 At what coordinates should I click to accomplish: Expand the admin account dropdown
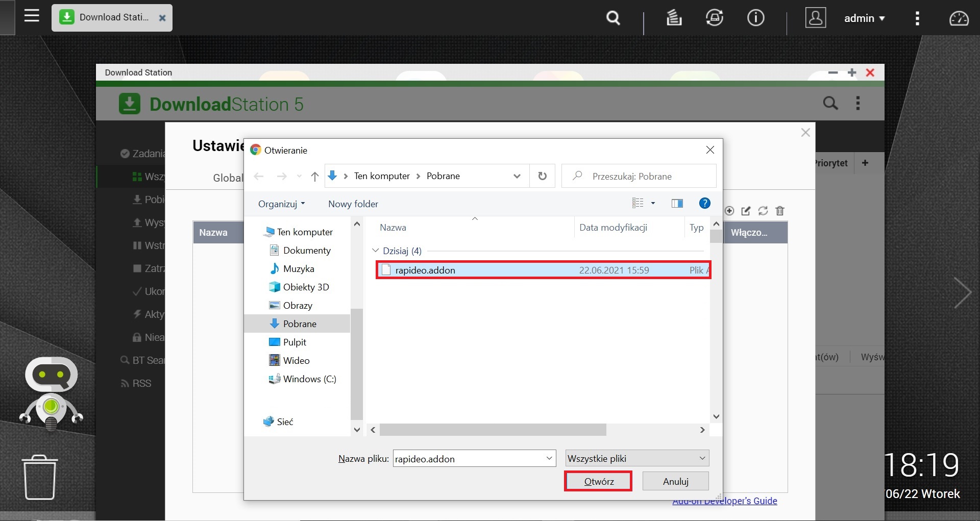864,18
